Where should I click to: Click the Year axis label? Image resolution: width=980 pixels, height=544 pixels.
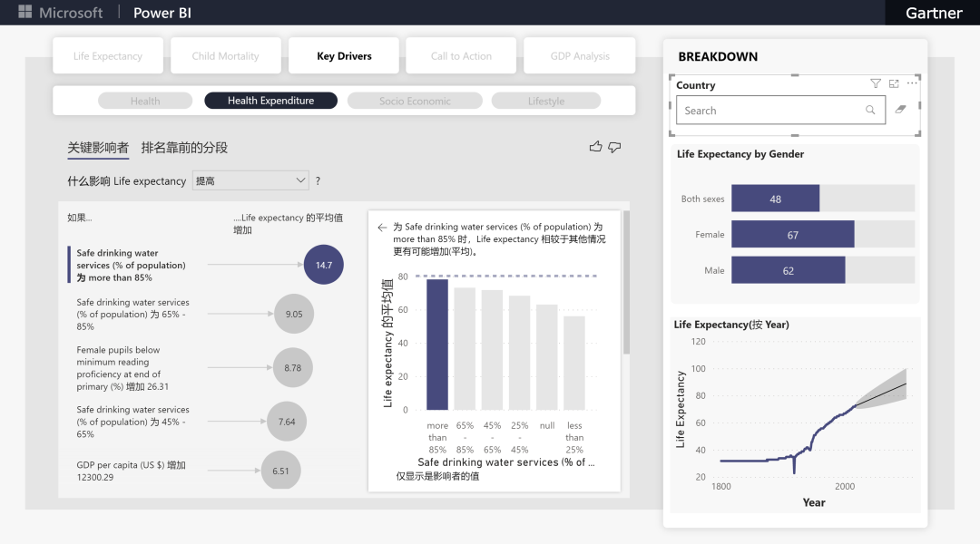[x=814, y=502]
